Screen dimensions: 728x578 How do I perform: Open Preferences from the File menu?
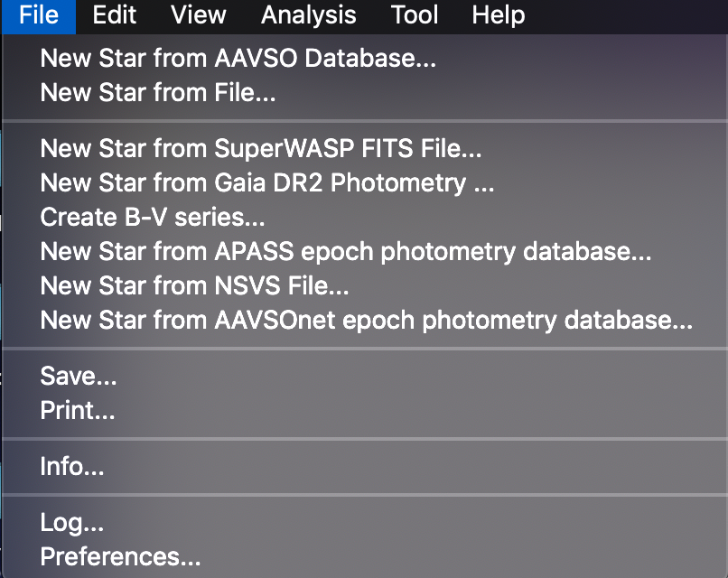click(x=120, y=557)
